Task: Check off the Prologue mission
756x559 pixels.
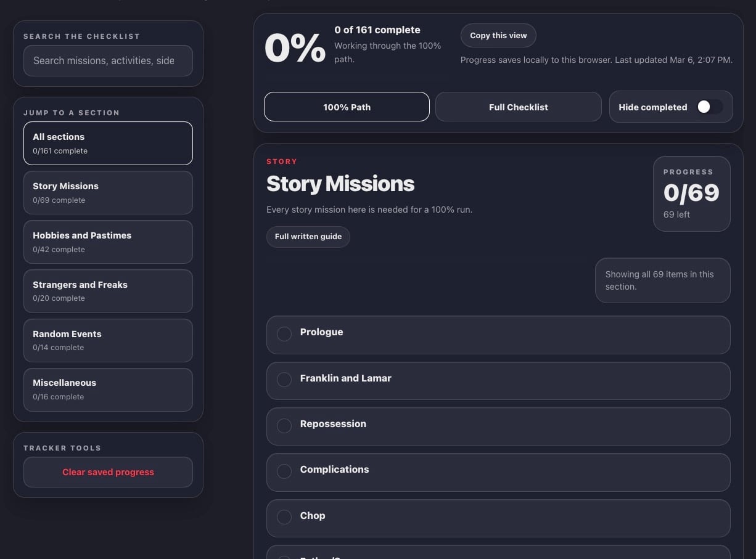Action: click(284, 334)
